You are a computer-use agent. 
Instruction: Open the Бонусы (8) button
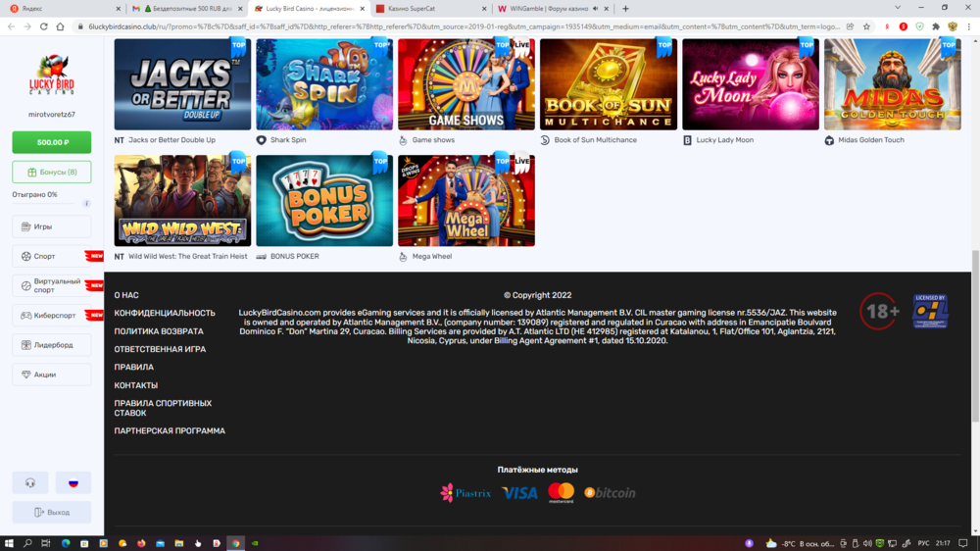[51, 173]
